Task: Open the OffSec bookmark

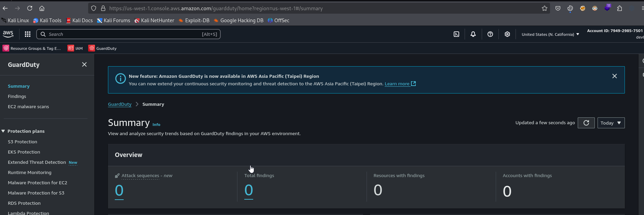Action: (278, 20)
